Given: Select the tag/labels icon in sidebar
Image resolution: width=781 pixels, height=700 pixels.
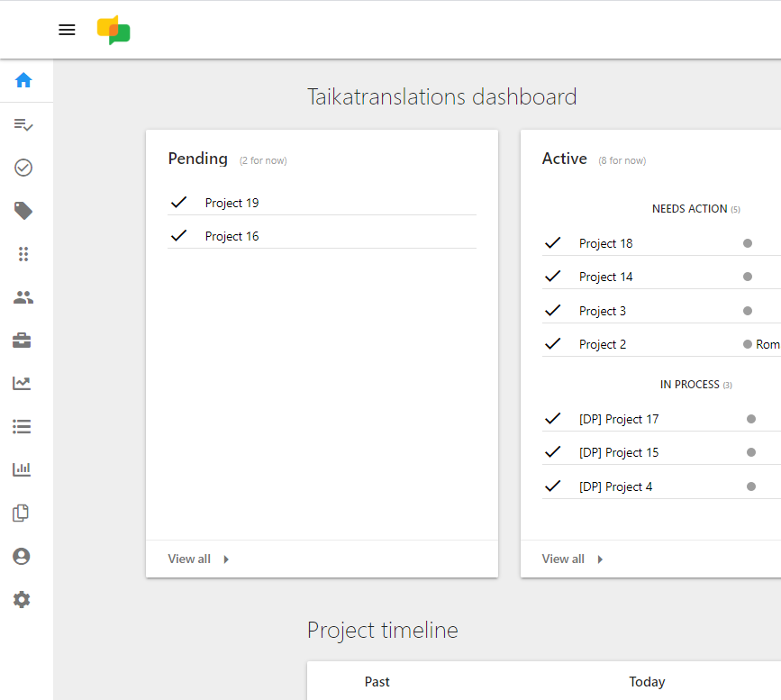Looking at the screenshot, I should [23, 210].
